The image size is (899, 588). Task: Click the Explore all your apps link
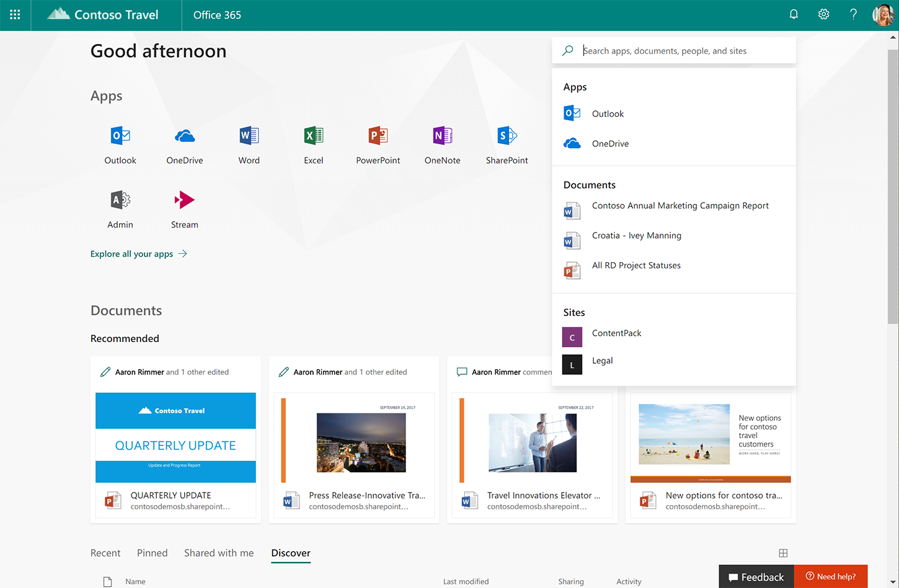tap(131, 253)
